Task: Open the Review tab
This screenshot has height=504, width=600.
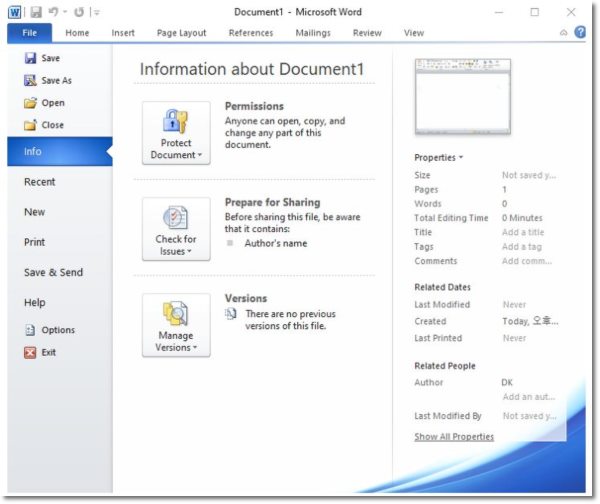Action: [x=367, y=33]
